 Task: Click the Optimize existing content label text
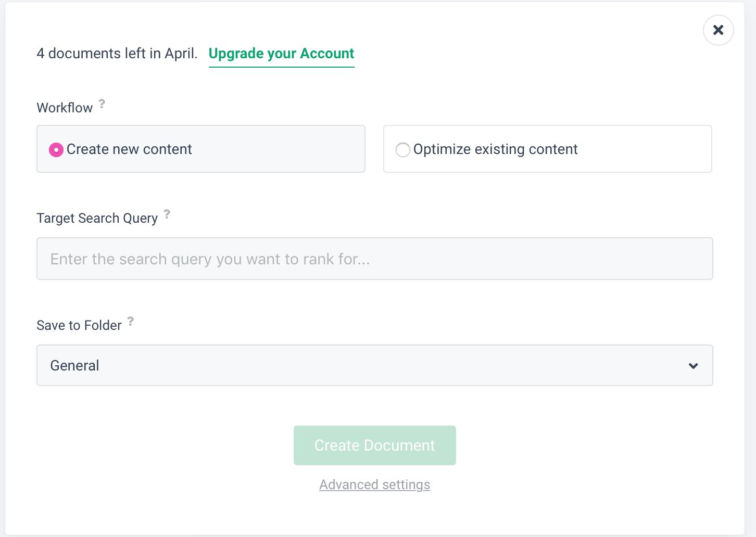495,149
